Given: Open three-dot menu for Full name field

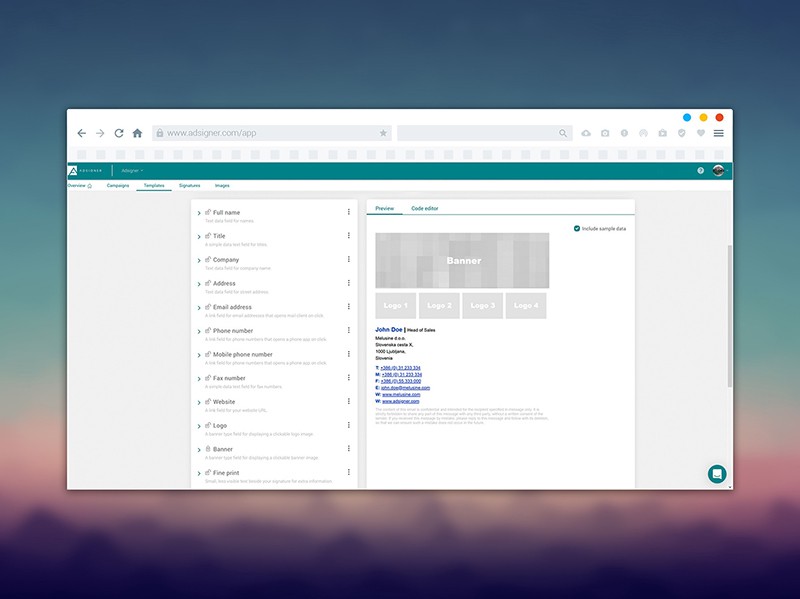Looking at the screenshot, I should (348, 212).
